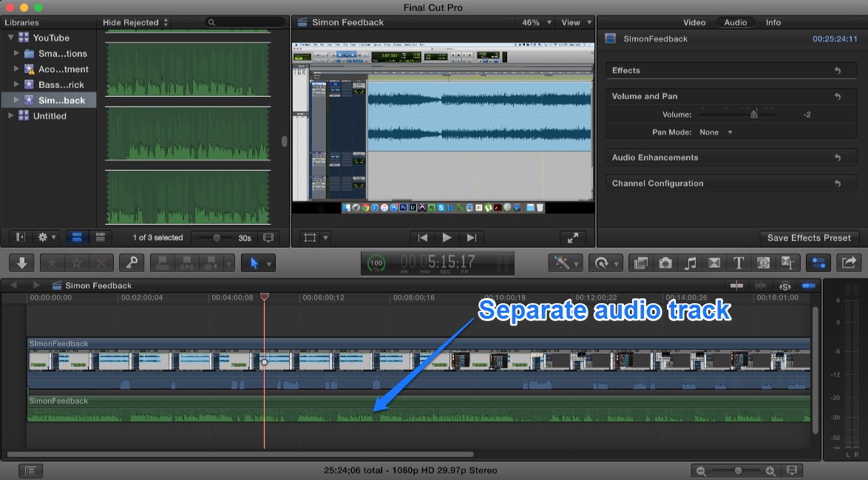Screen dimensions: 868x480
Task: Click the clip appearance icon in browser
Action: [268, 237]
